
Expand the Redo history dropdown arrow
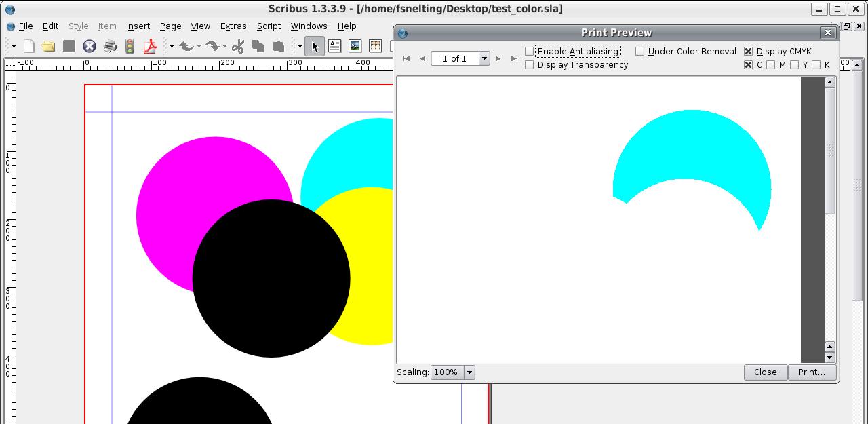[224, 46]
